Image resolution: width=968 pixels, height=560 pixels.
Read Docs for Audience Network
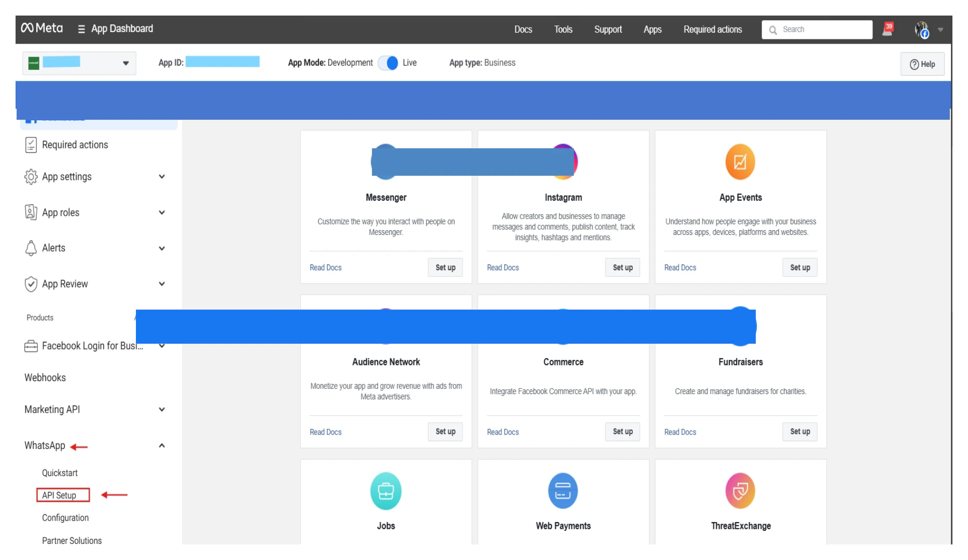coord(326,432)
